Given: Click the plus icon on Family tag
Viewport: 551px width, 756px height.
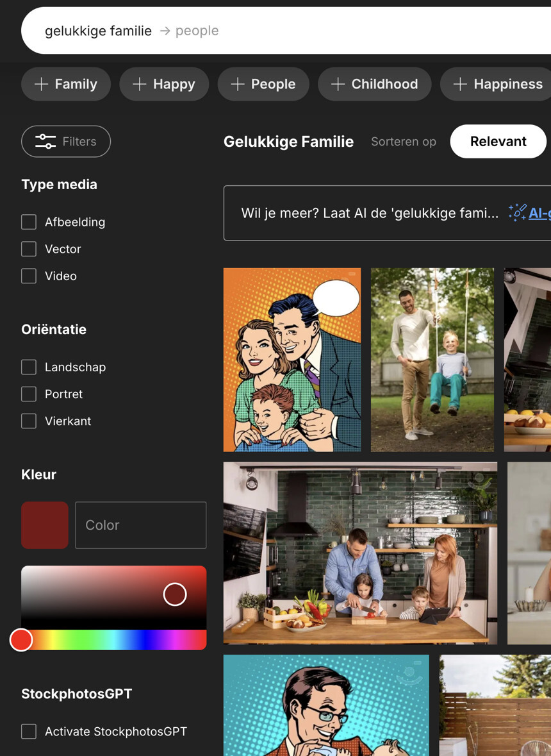Looking at the screenshot, I should 41,84.
